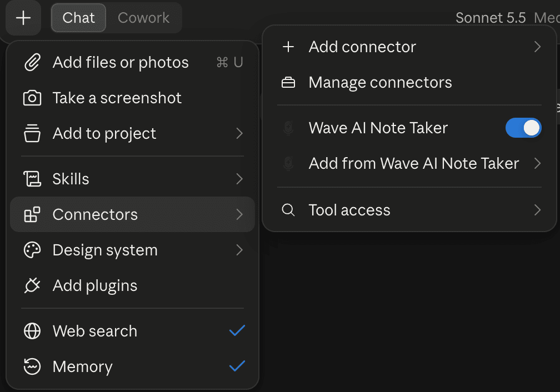The width and height of the screenshot is (560, 392).
Task: Expand the Design system chevron
Action: (239, 250)
